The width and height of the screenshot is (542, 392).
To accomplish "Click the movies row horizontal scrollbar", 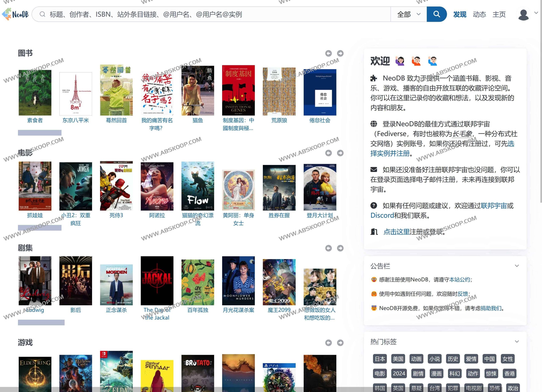I will pyautogui.click(x=40, y=228).
